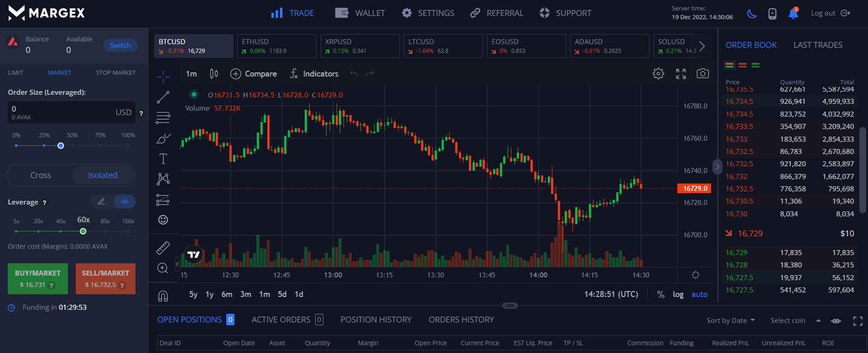Open the Position History tab
The image size is (868, 353).
(x=376, y=320)
